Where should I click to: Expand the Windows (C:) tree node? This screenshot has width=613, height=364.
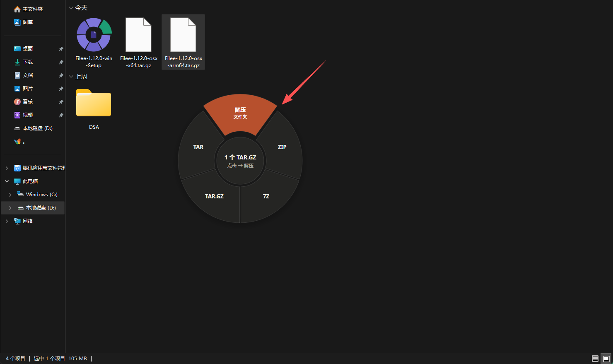pos(10,195)
